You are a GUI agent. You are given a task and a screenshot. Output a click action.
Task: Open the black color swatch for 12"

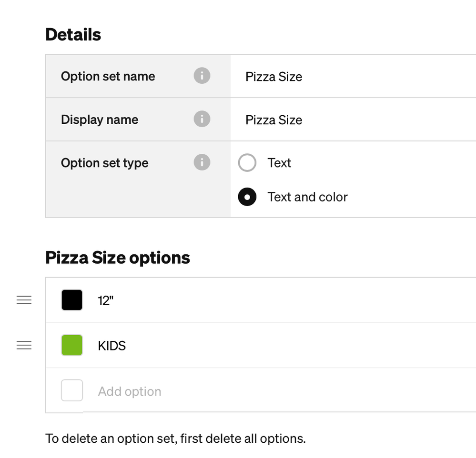coord(72,300)
